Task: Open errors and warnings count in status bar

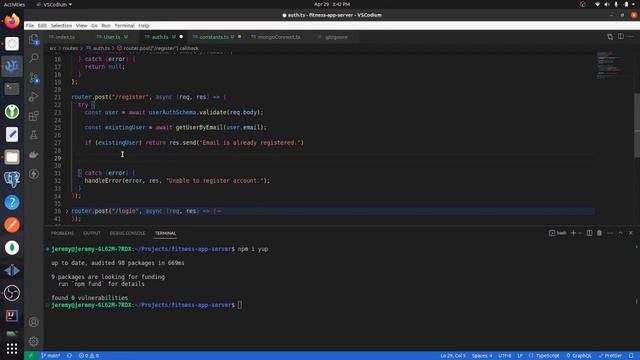Action: (x=89, y=356)
